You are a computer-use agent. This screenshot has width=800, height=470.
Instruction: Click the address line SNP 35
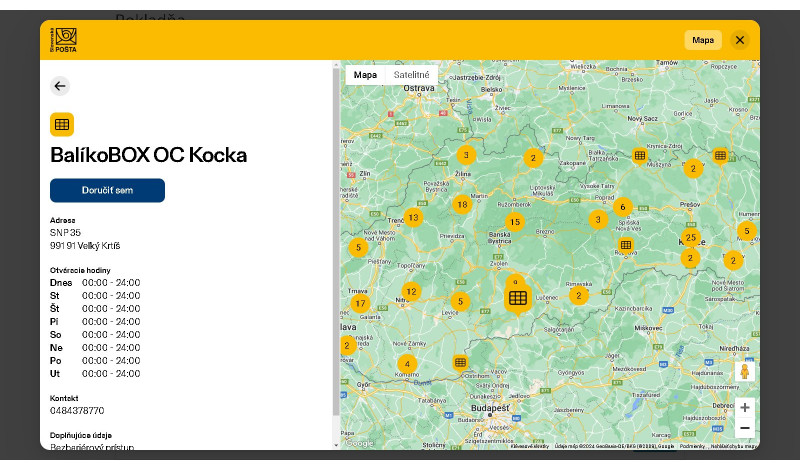coord(65,233)
